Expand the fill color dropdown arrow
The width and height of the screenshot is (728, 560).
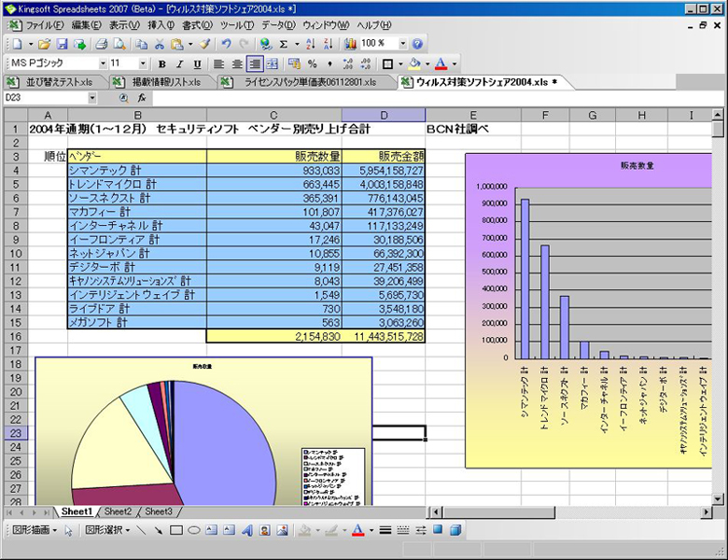(427, 64)
